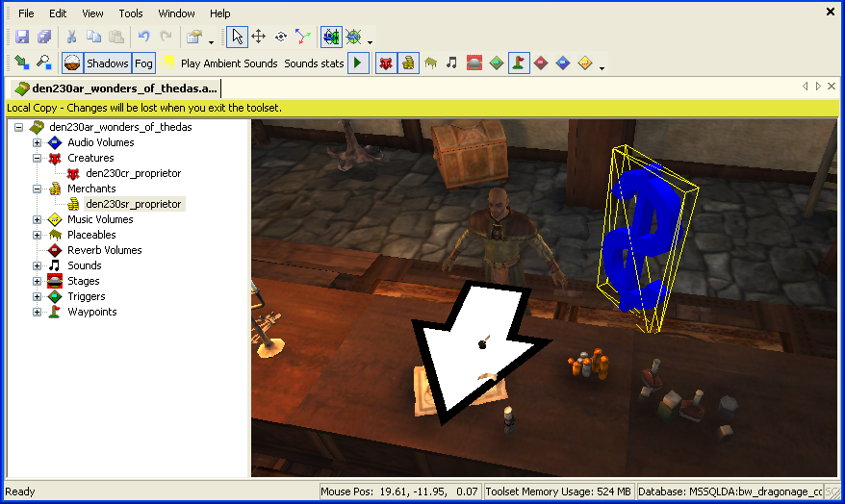Click the Sounds stats button
This screenshot has height=504, width=845.
(x=313, y=63)
